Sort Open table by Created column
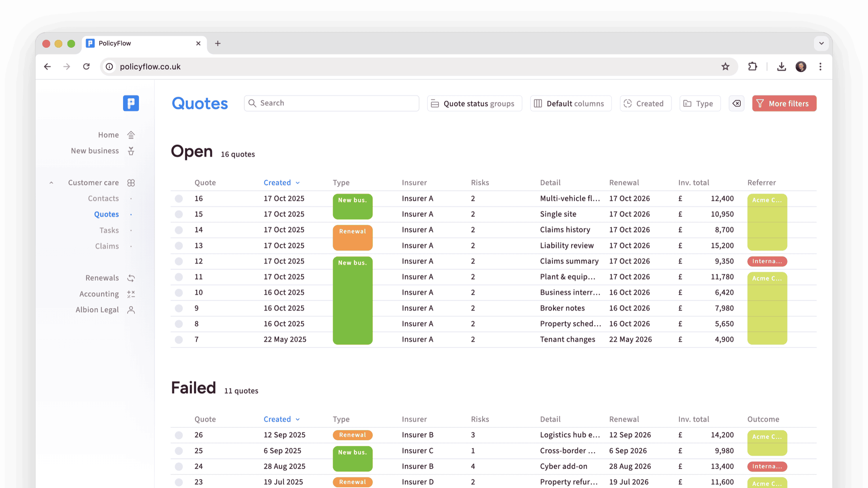 click(x=282, y=183)
